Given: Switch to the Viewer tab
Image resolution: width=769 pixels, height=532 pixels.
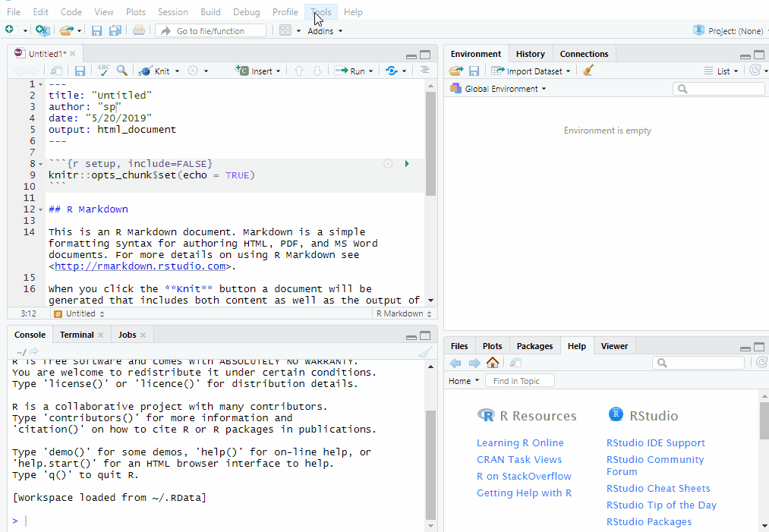Looking at the screenshot, I should [614, 346].
